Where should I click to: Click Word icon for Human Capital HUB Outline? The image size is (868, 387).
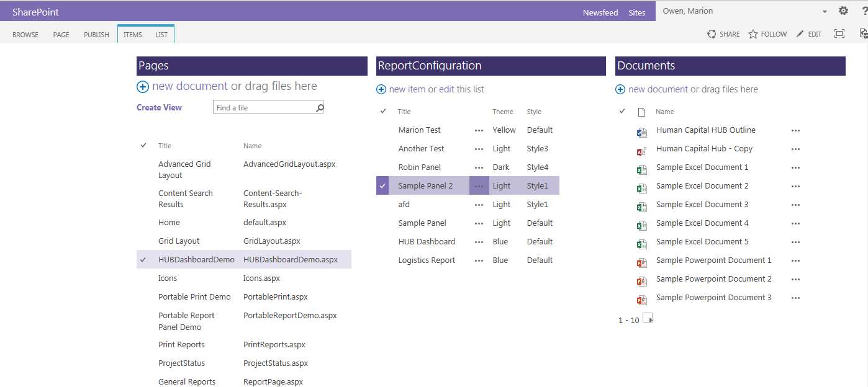coord(641,132)
